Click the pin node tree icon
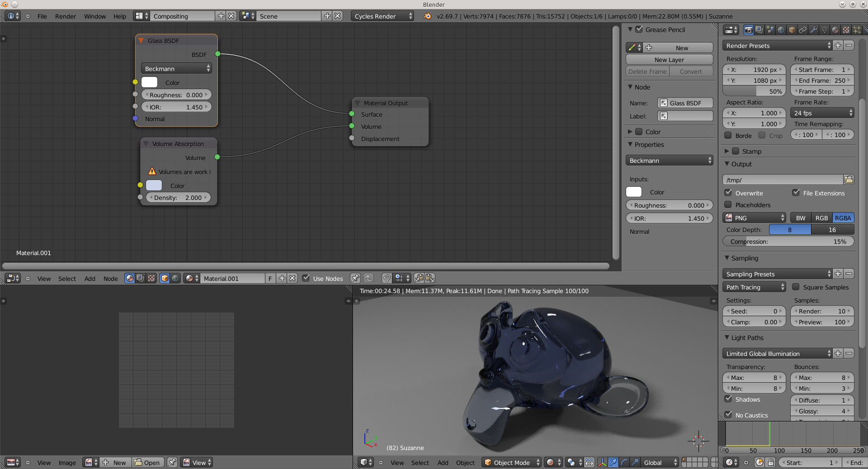868x469 pixels. [x=355, y=278]
